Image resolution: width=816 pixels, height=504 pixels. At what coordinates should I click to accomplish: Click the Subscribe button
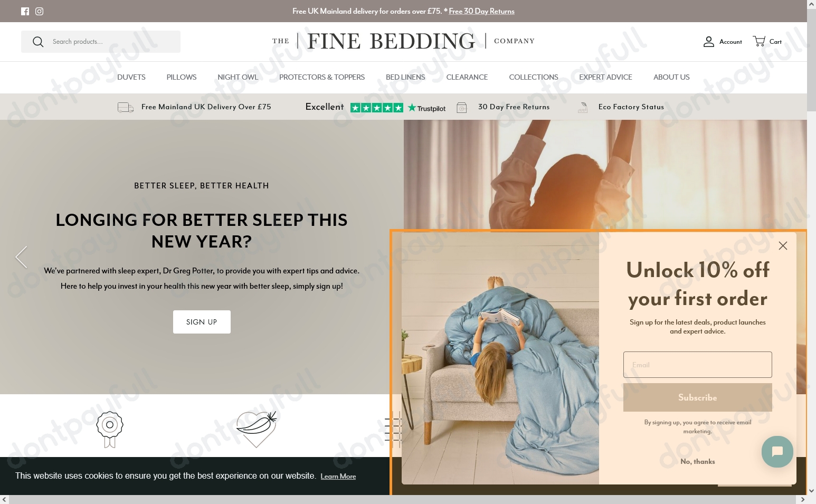(x=697, y=397)
